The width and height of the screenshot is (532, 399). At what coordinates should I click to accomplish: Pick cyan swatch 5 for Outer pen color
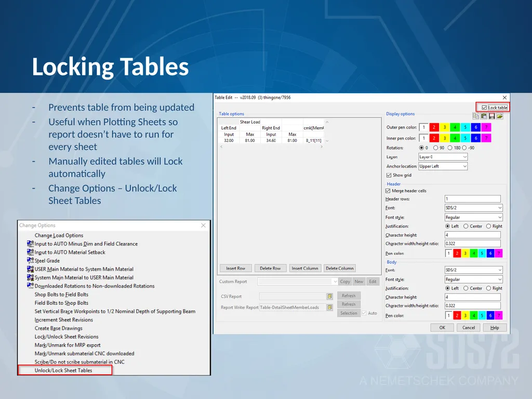coord(465,127)
